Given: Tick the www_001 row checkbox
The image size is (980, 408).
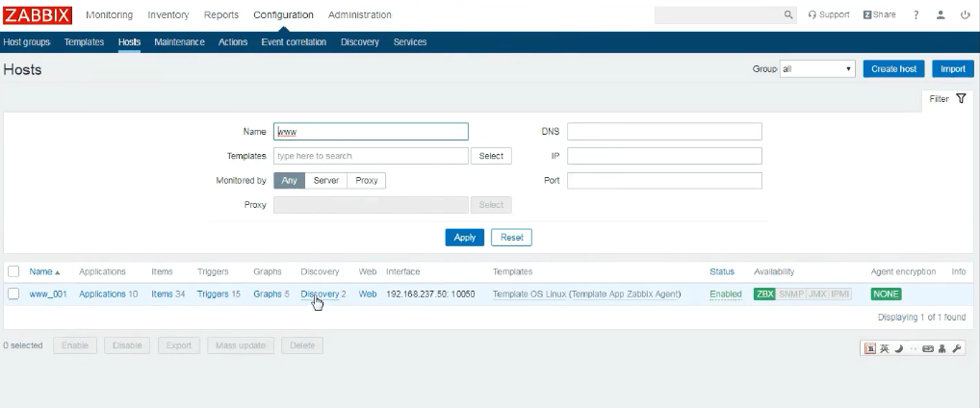Looking at the screenshot, I should [13, 294].
